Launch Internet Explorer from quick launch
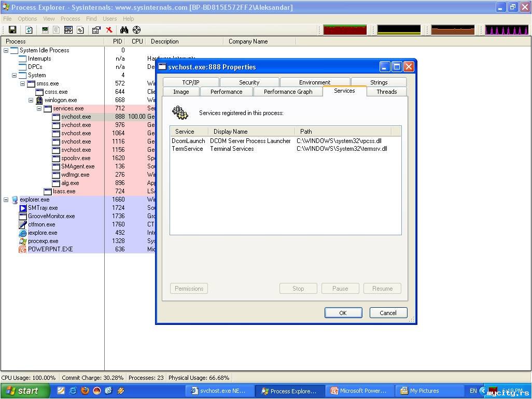The height and width of the screenshot is (399, 532). click(x=73, y=391)
